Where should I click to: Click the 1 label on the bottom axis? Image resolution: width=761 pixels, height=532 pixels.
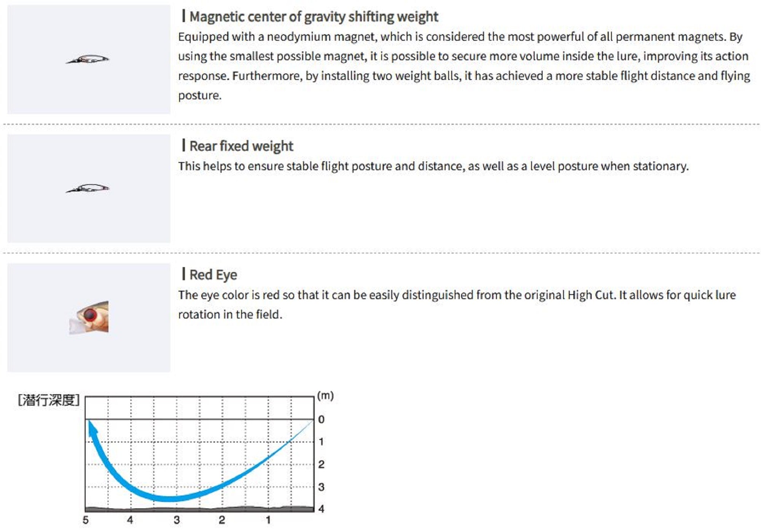pos(268,520)
